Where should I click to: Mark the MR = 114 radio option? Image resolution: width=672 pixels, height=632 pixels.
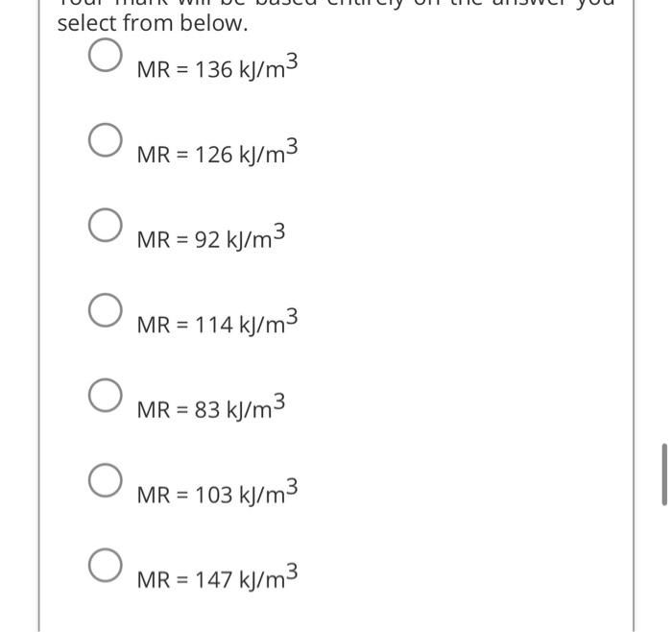105,309
